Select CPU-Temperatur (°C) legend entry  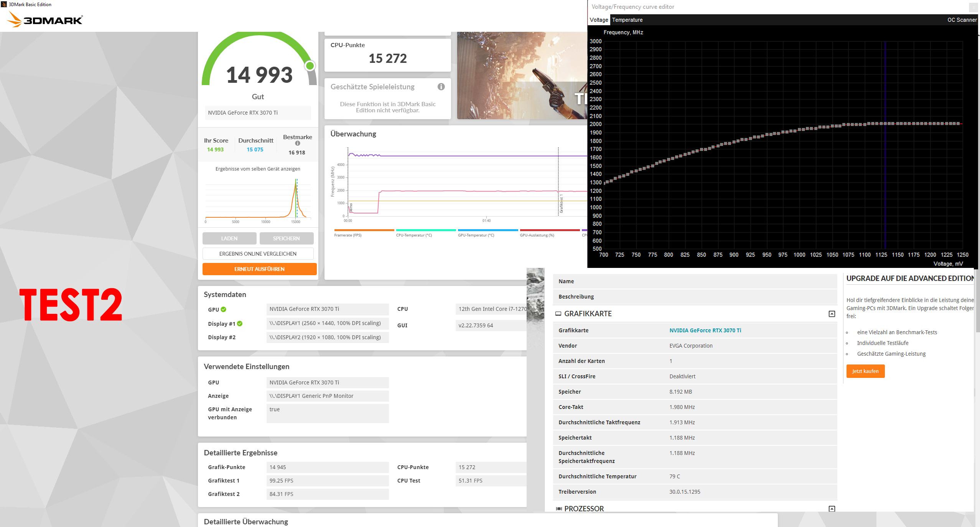click(426, 233)
